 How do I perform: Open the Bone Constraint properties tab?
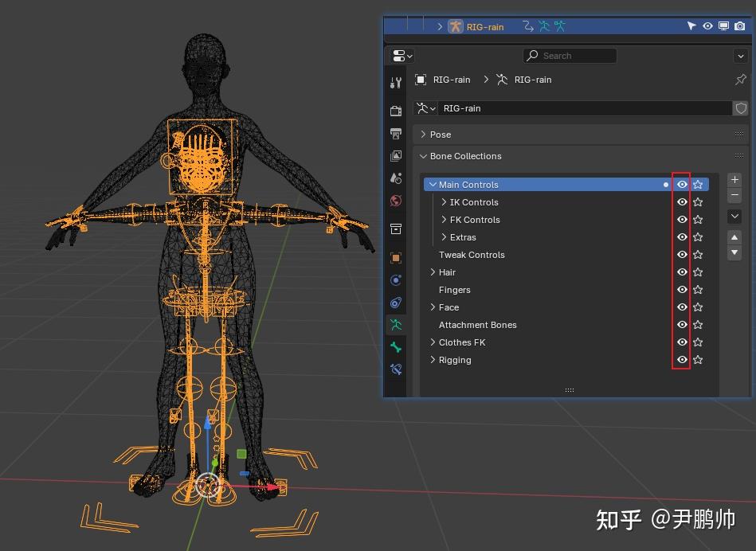(396, 369)
